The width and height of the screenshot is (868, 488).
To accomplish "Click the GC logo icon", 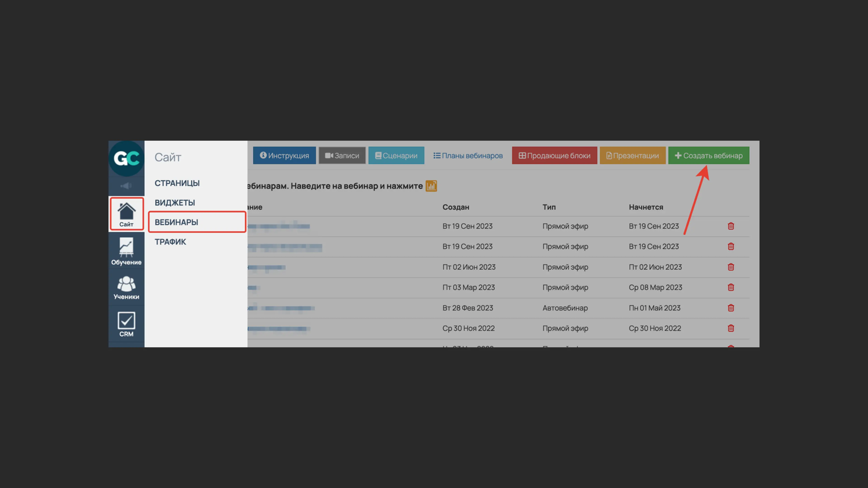I will coord(126,158).
